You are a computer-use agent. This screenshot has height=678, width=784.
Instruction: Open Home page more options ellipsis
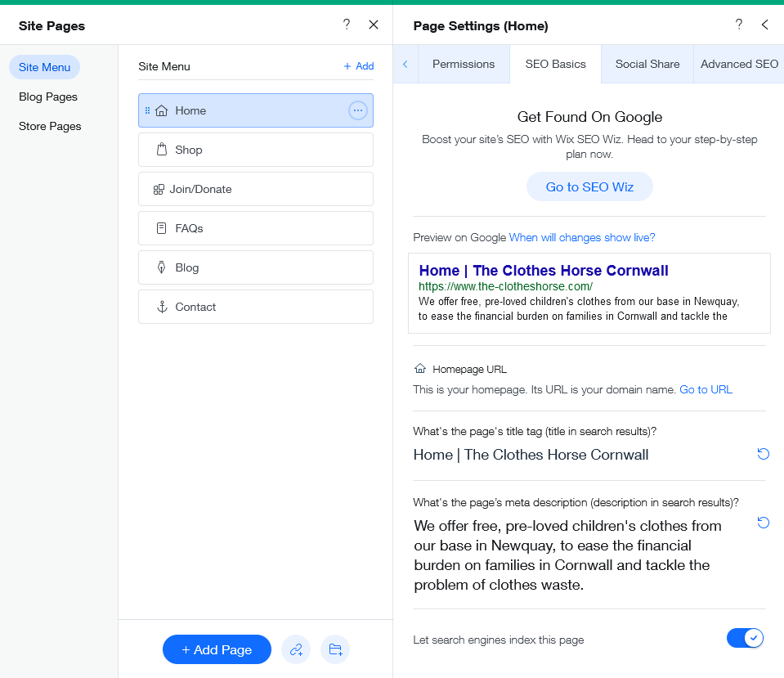tap(358, 110)
